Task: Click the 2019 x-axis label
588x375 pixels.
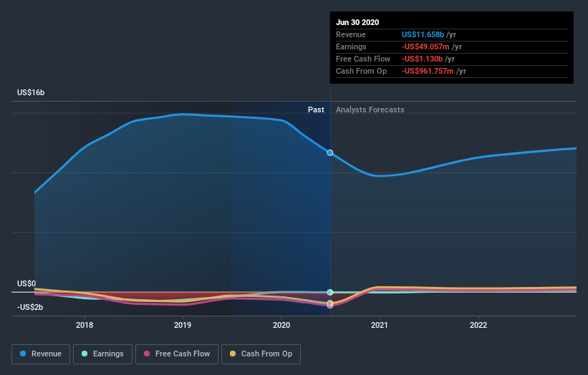Action: point(183,325)
